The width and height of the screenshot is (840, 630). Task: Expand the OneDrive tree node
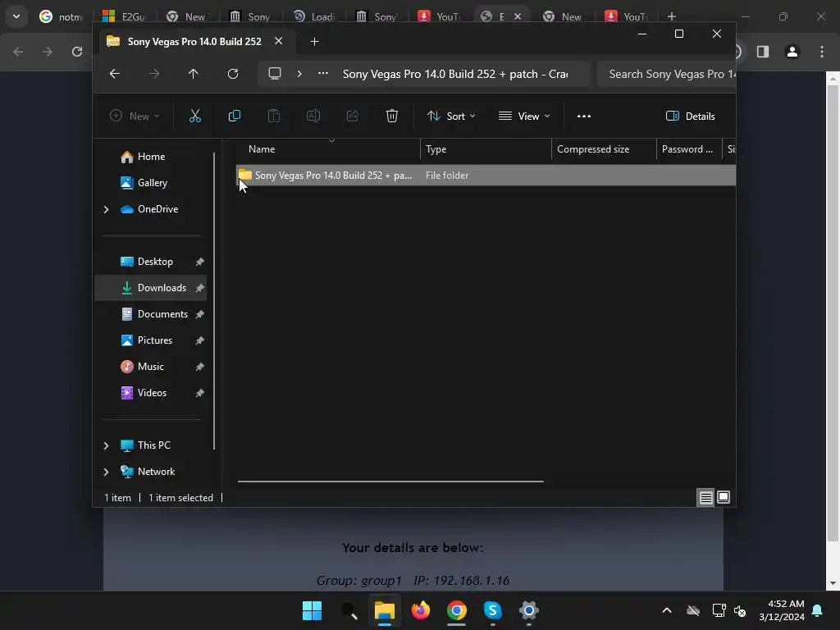(106, 209)
